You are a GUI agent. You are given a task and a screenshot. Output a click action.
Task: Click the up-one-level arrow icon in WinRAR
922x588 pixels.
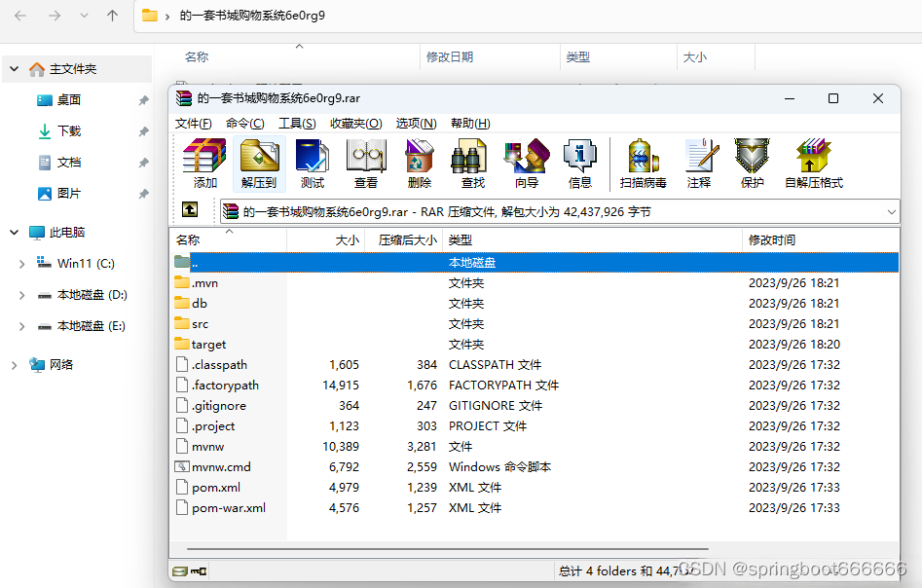tap(190, 210)
